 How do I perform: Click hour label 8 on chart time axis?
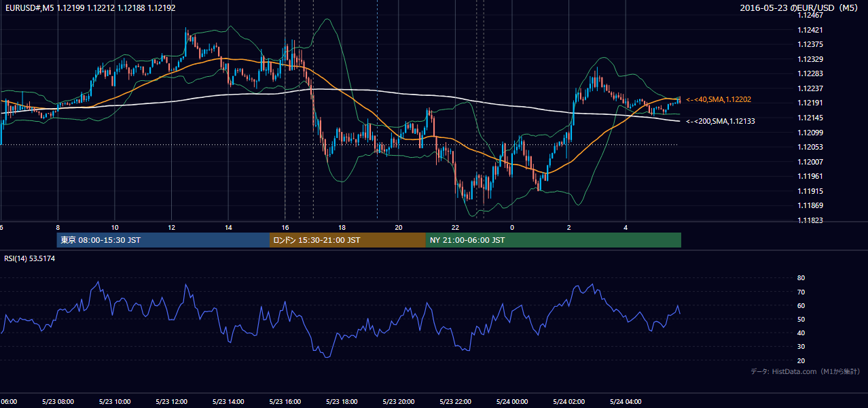(58, 227)
